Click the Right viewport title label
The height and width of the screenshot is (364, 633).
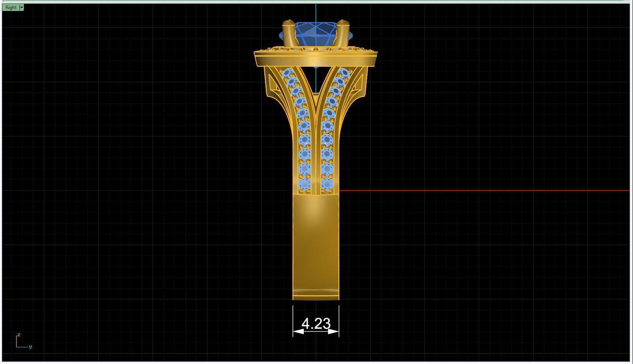[x=11, y=7]
